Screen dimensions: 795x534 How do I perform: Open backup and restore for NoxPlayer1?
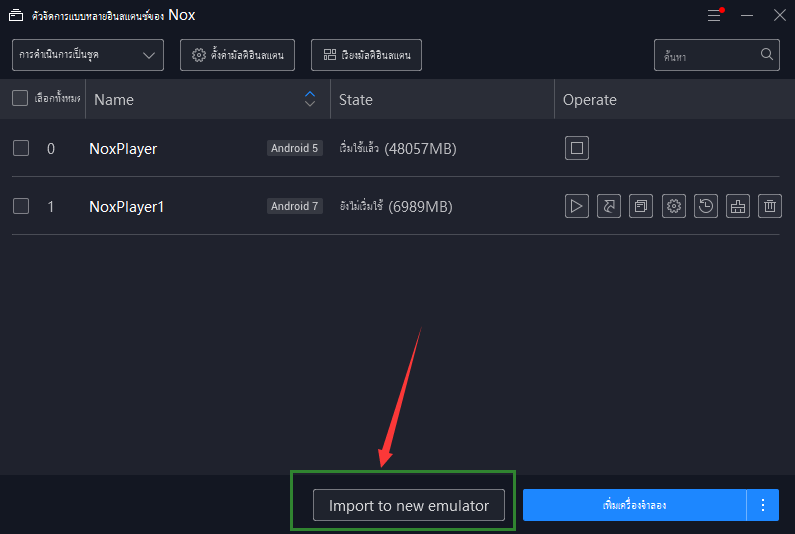[705, 206]
